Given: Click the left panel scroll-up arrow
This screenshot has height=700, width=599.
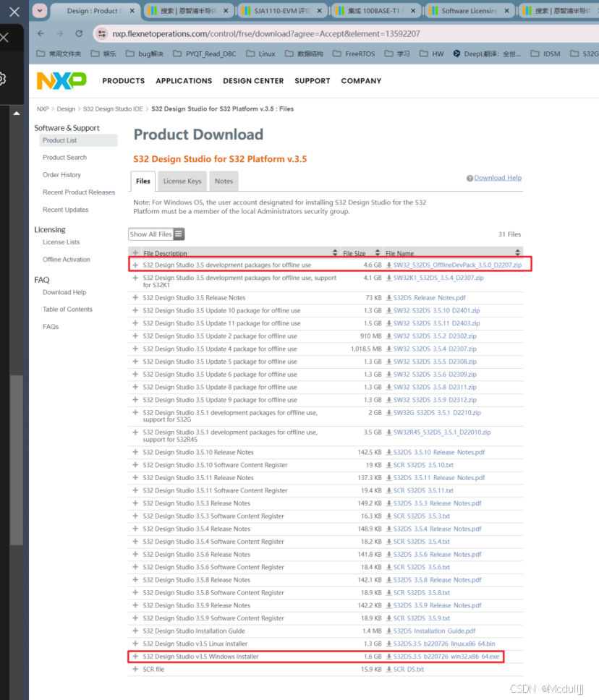Looking at the screenshot, I should coord(17,114).
